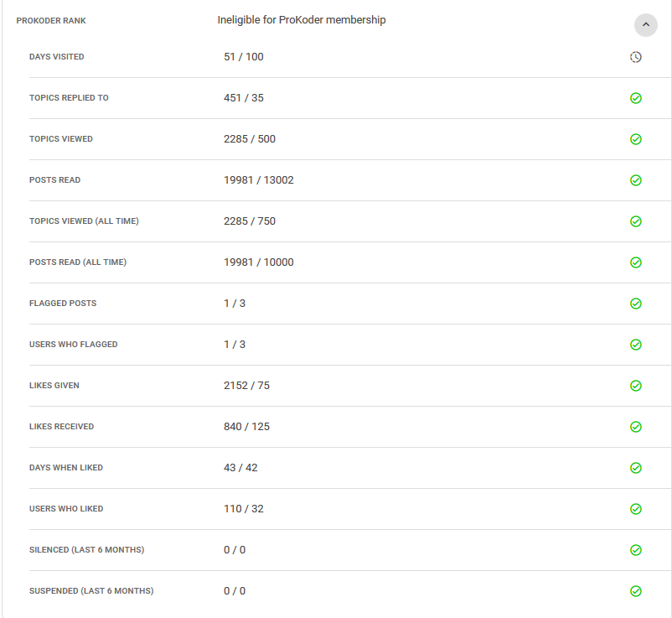Click green checkmark for Users Who Flagged

coord(636,345)
